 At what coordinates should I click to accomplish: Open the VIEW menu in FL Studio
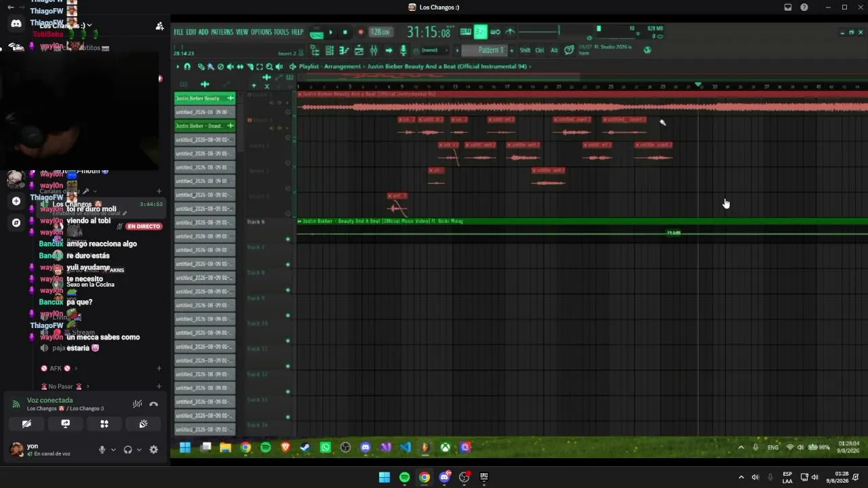tap(242, 32)
